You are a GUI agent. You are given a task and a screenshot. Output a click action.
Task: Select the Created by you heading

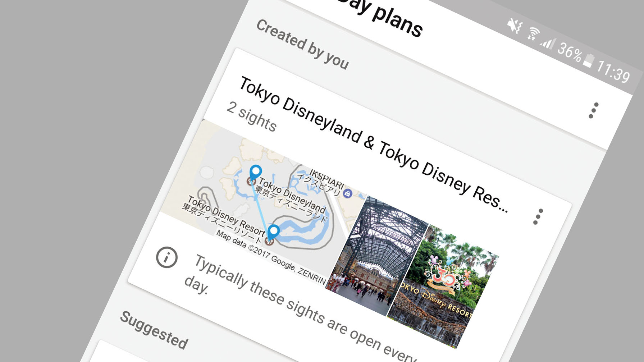click(x=302, y=44)
